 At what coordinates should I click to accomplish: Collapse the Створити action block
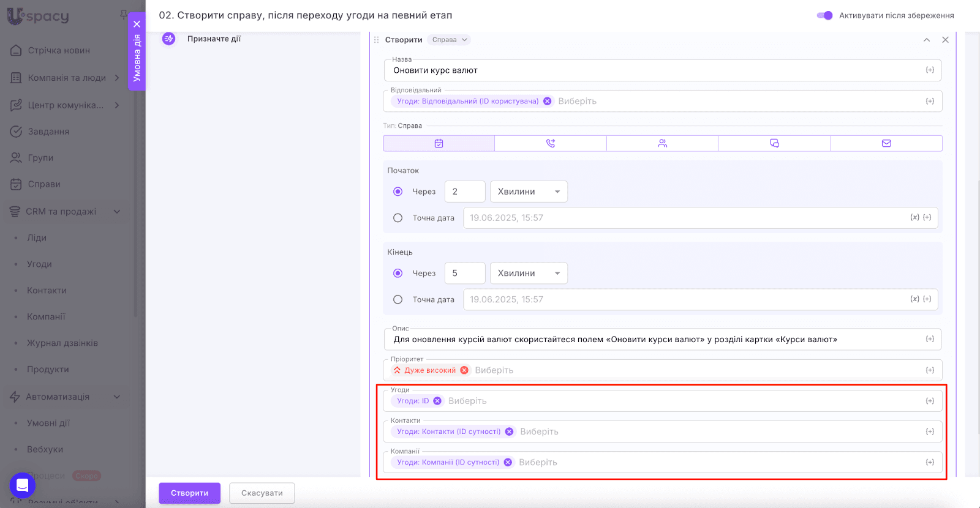click(927, 40)
